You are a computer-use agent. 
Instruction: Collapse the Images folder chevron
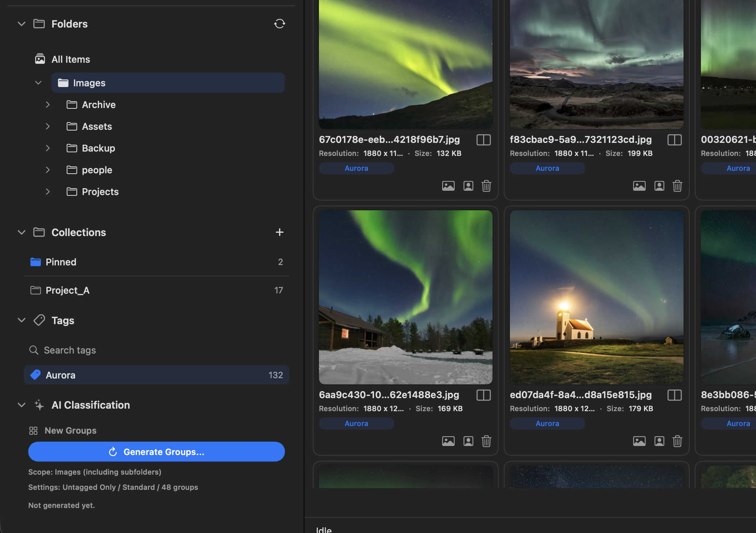coord(38,83)
